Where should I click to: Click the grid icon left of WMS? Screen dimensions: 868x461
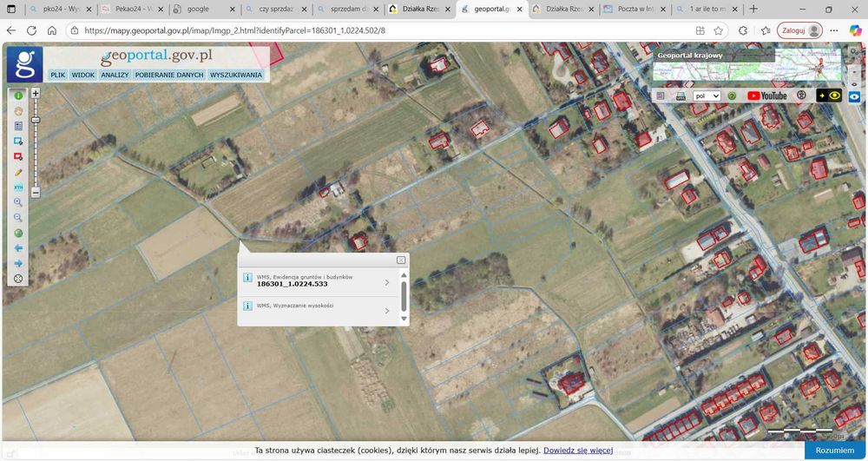pos(661,95)
